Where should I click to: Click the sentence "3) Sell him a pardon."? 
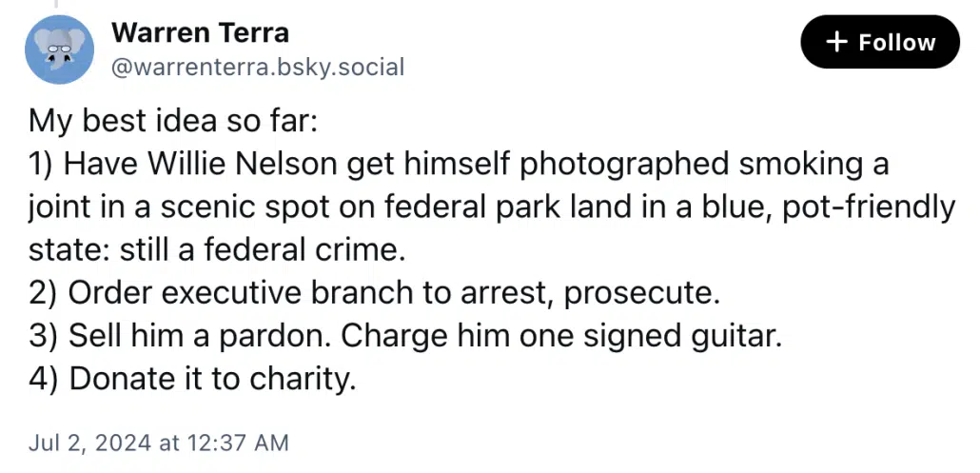coord(181,336)
